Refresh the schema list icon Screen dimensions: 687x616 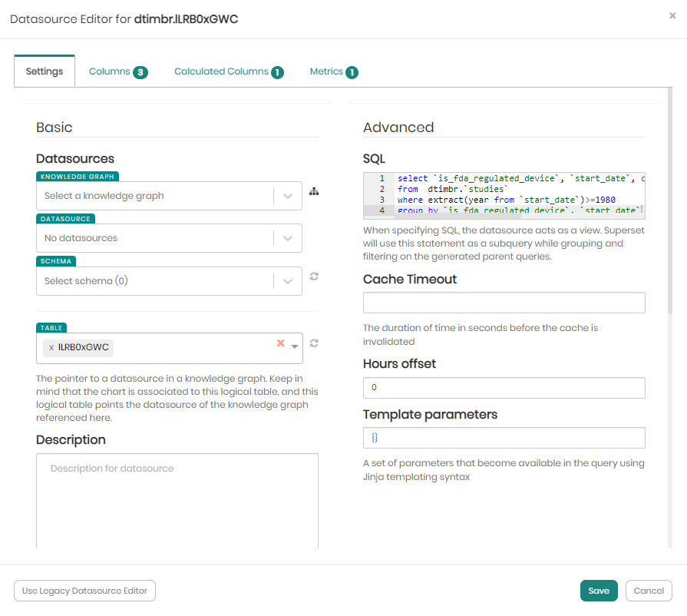pyautogui.click(x=314, y=276)
